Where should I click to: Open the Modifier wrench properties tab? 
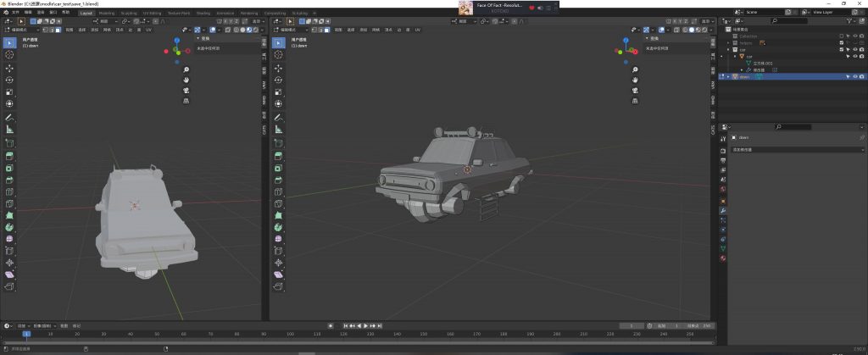723,209
